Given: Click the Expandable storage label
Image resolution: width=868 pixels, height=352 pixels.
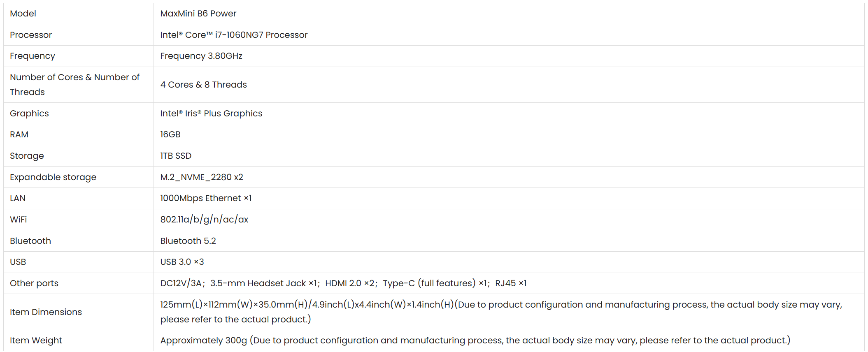Looking at the screenshot, I should pos(53,177).
